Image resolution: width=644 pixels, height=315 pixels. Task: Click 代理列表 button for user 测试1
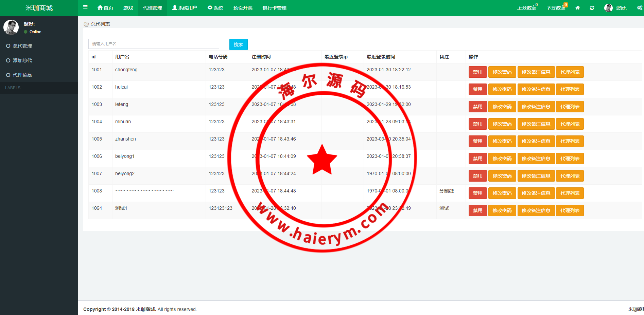(x=570, y=210)
